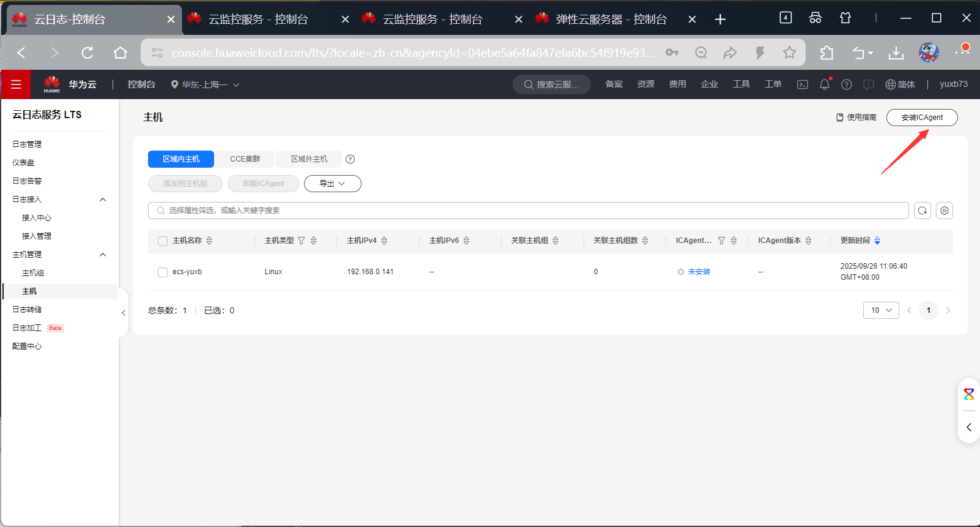Open 备案 in top navigation
Screen dimensions: 980x527
(x=614, y=84)
